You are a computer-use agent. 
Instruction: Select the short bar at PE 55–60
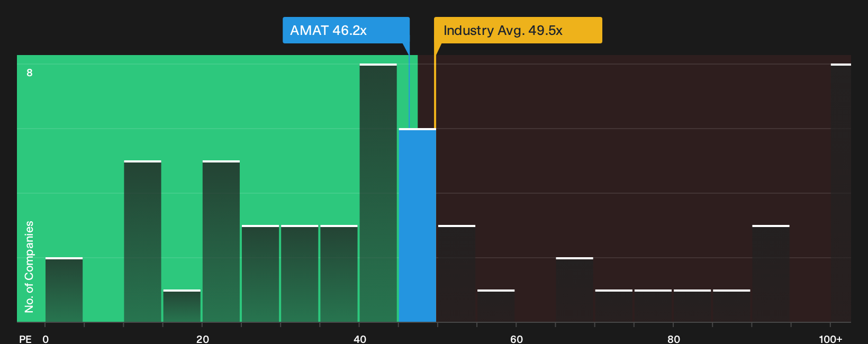pyautogui.click(x=496, y=306)
